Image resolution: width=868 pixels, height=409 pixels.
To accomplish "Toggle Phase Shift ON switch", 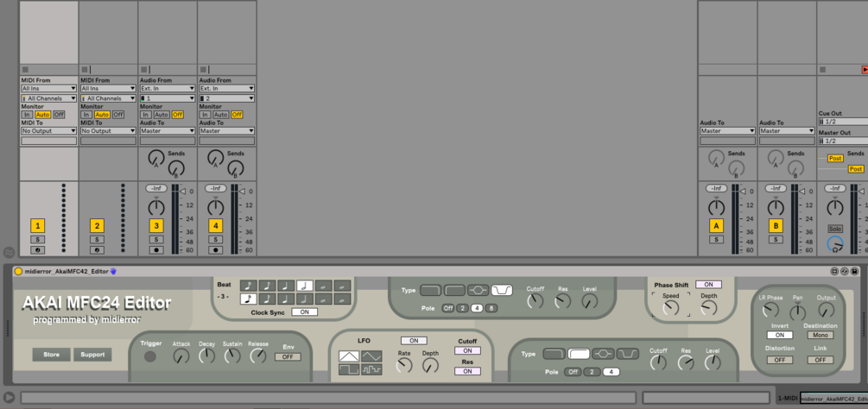I will pyautogui.click(x=708, y=285).
